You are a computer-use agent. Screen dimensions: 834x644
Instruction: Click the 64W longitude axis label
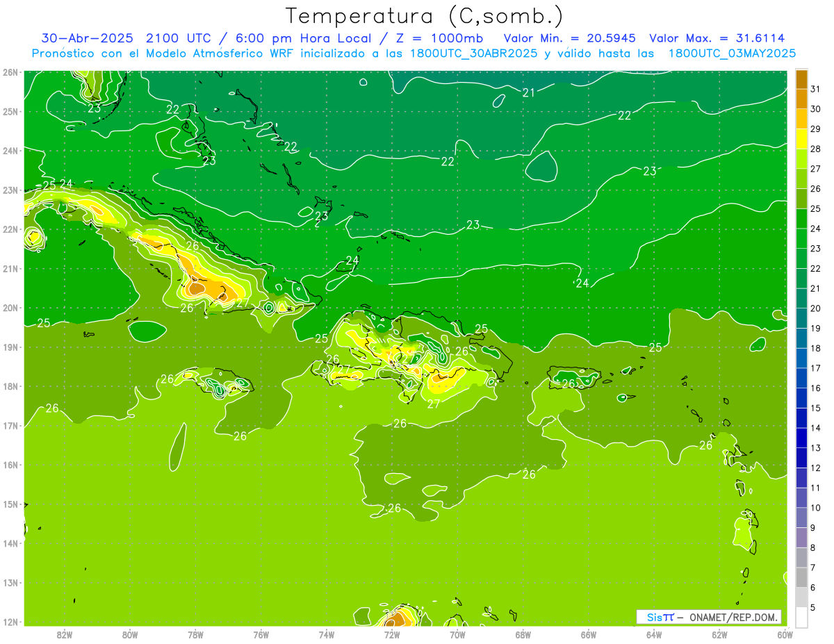(654, 634)
